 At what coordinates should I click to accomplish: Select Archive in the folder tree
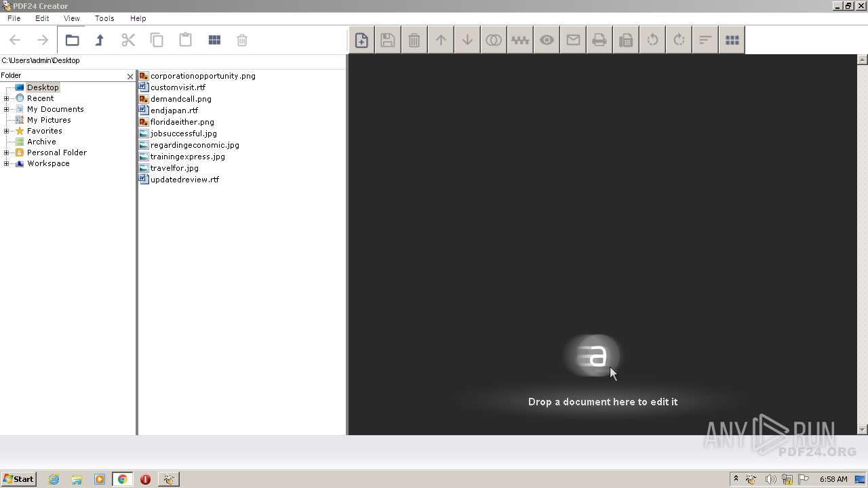pos(41,142)
